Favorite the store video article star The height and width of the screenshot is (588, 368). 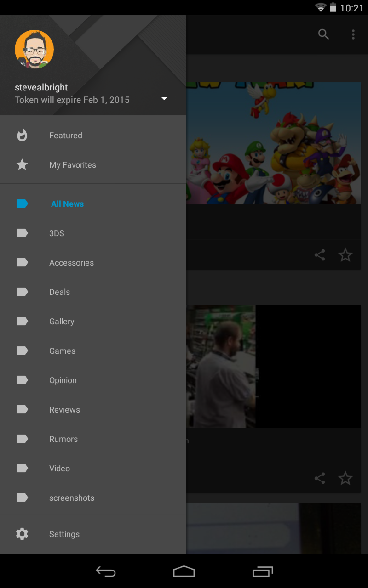coord(345,478)
